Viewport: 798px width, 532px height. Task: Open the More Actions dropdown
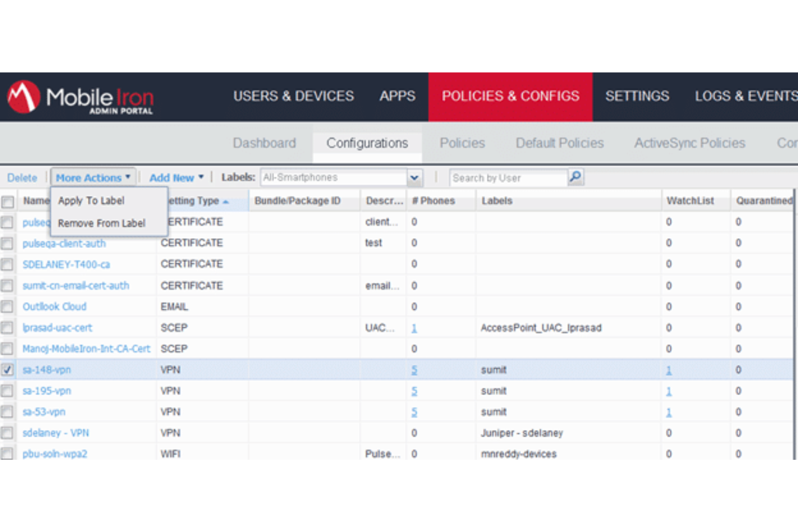[x=92, y=177]
